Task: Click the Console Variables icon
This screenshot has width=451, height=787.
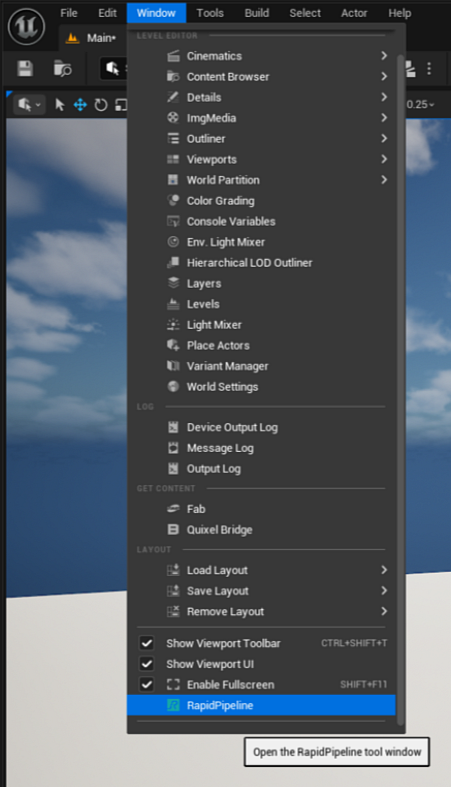Action: [x=173, y=221]
